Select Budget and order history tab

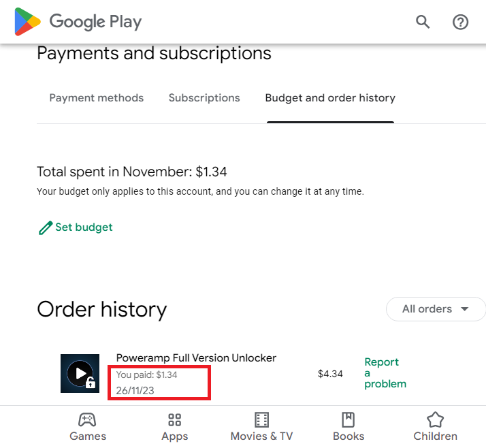pyautogui.click(x=330, y=97)
